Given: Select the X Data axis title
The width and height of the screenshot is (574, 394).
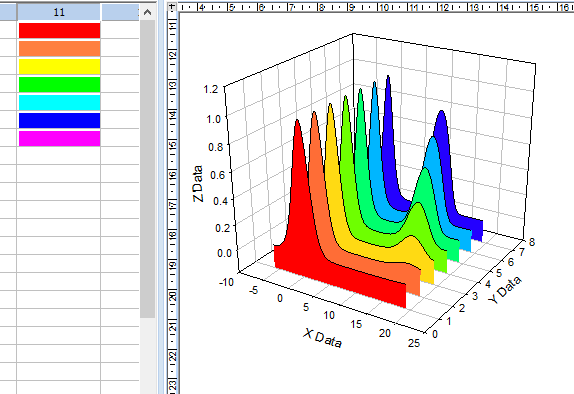Looking at the screenshot, I should coord(323,338).
